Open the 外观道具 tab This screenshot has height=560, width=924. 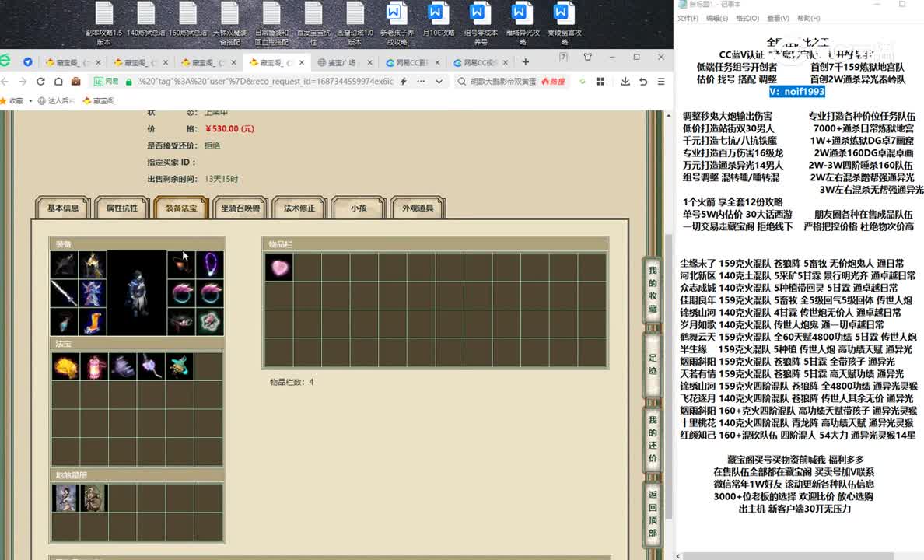[418, 208]
